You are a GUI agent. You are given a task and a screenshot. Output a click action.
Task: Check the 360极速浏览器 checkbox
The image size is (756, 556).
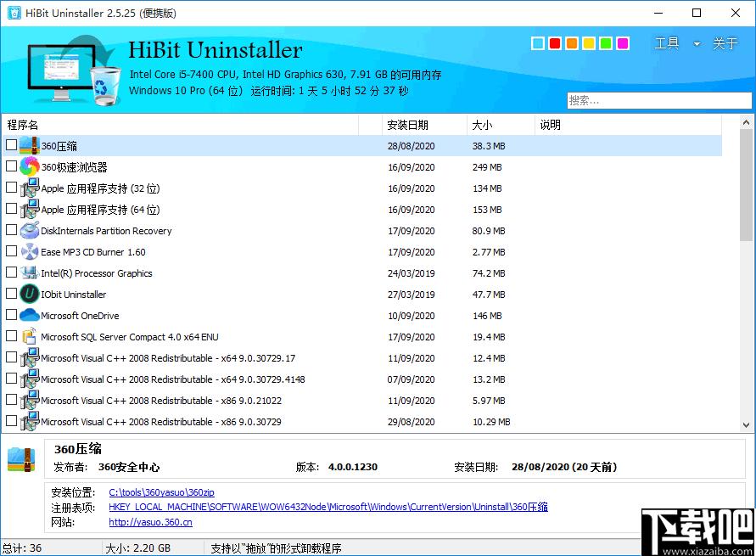point(11,166)
